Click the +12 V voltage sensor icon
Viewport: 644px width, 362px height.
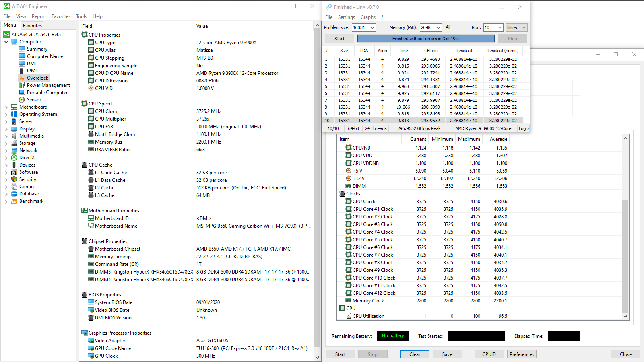pos(349,179)
